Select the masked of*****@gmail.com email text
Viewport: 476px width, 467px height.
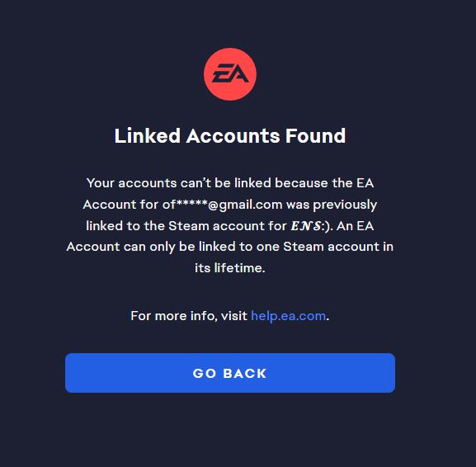point(222,205)
